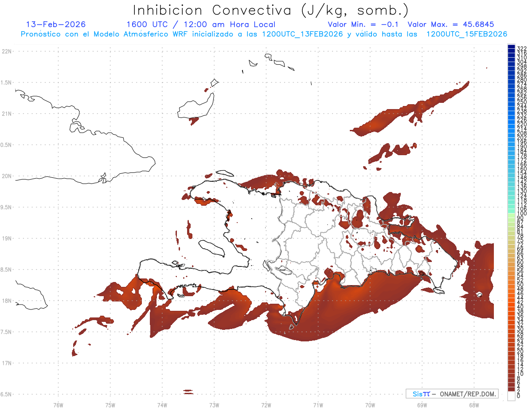
Task: Click longitude label '71W'
Action: (x=318, y=405)
